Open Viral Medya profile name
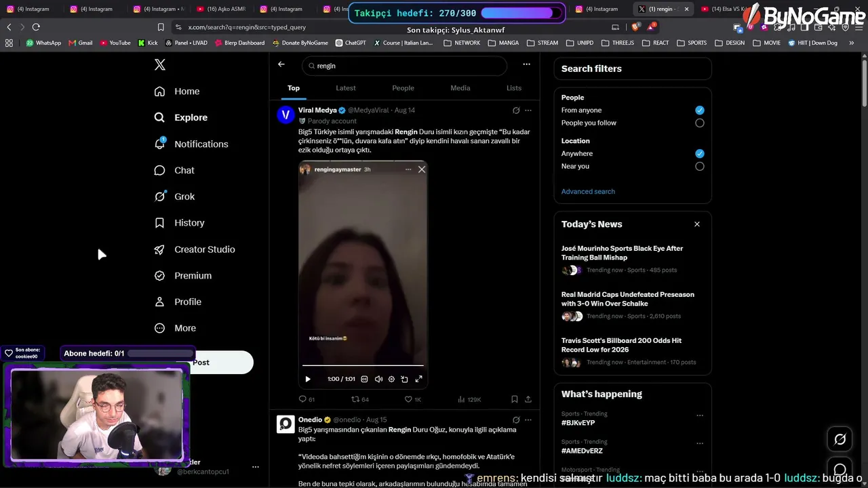 317,110
